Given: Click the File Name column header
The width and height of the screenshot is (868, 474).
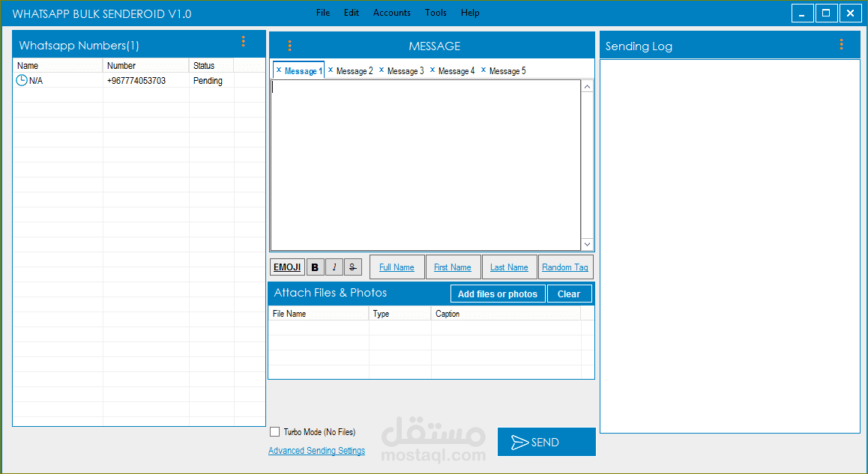Looking at the screenshot, I should 319,314.
